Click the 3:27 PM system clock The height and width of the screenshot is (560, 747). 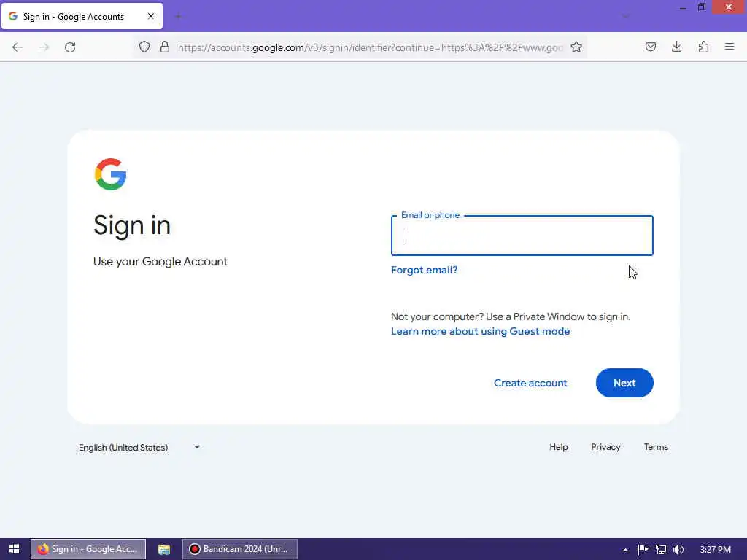(715, 550)
